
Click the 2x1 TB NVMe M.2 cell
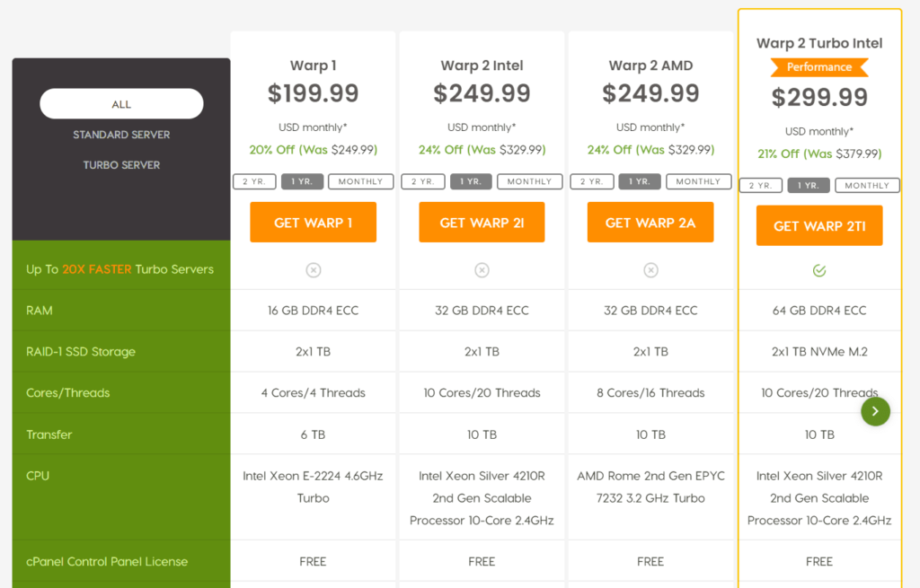[x=819, y=352]
